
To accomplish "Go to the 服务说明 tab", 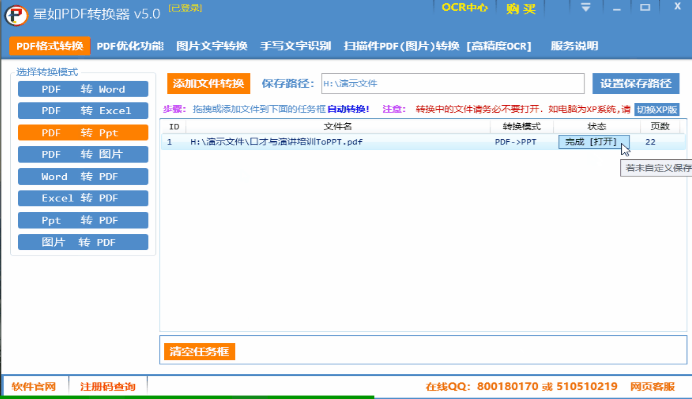I will coord(574,46).
